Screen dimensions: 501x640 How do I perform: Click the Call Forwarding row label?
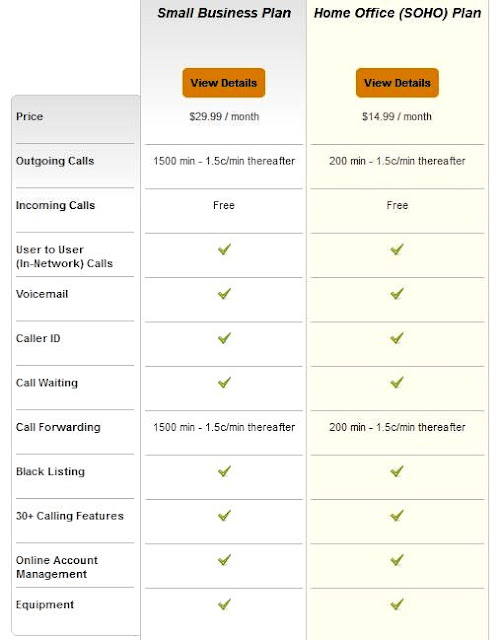tap(58, 427)
